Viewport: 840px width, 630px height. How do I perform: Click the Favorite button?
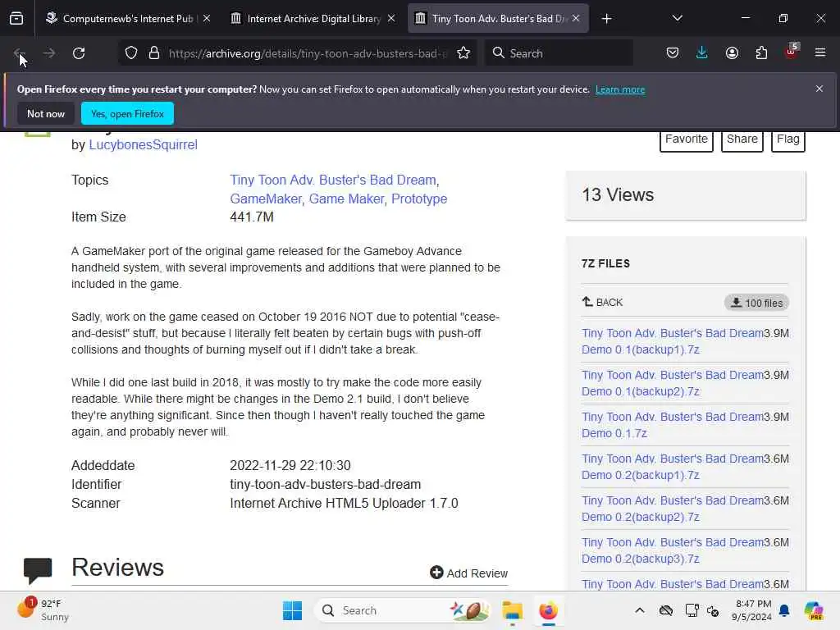pyautogui.click(x=687, y=139)
